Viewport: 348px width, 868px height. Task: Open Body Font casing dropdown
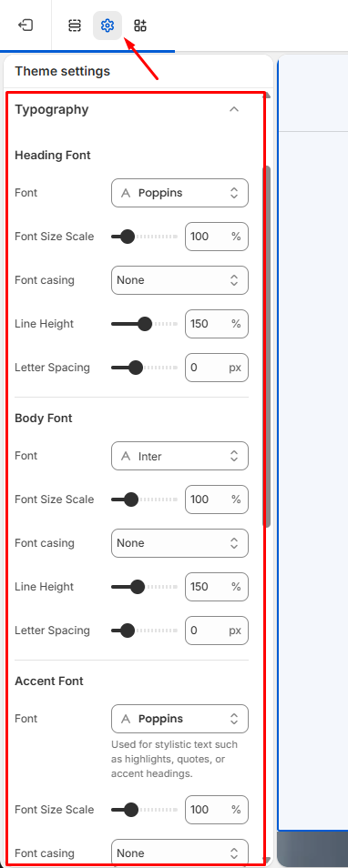[179, 543]
